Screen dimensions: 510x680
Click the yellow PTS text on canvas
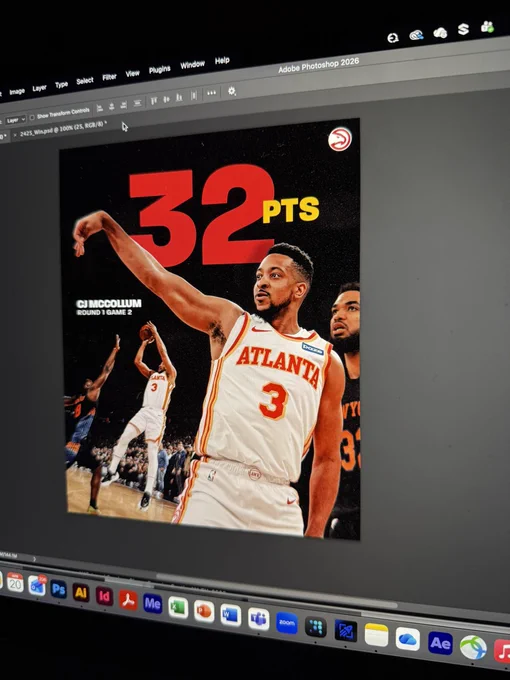pos(291,209)
